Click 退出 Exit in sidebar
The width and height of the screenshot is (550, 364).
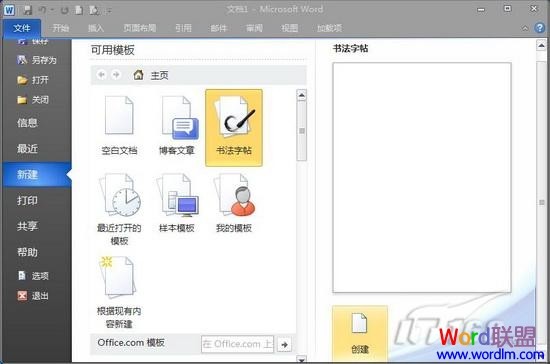tap(33, 296)
